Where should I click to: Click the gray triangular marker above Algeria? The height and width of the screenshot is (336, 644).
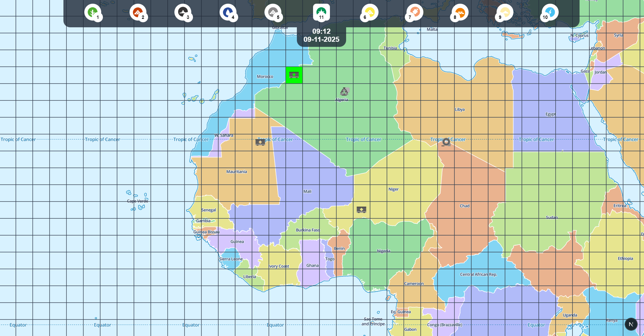(x=344, y=91)
